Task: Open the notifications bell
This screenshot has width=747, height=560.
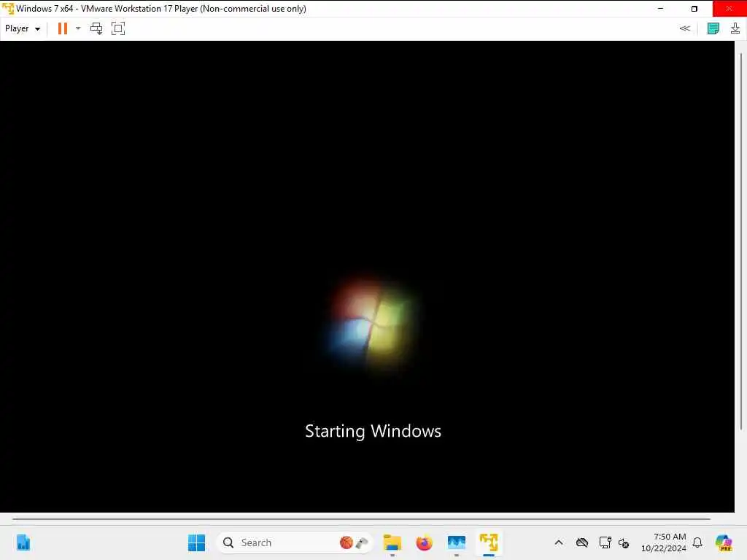Action: click(697, 542)
